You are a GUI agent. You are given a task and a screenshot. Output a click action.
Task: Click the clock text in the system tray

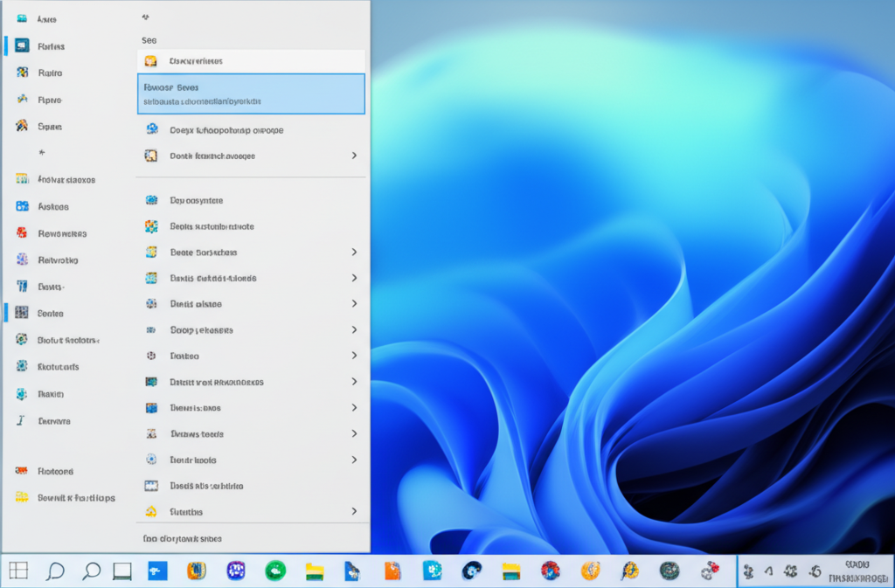coord(857,571)
